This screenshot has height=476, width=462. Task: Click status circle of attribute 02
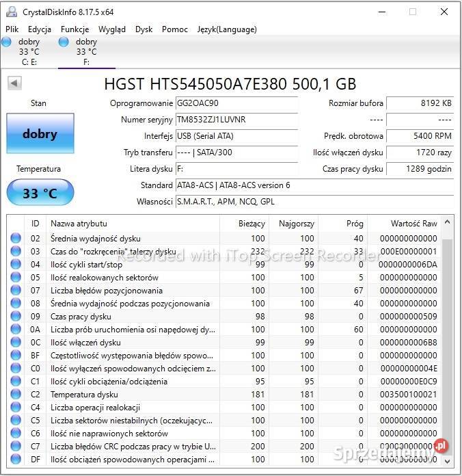tap(16, 238)
